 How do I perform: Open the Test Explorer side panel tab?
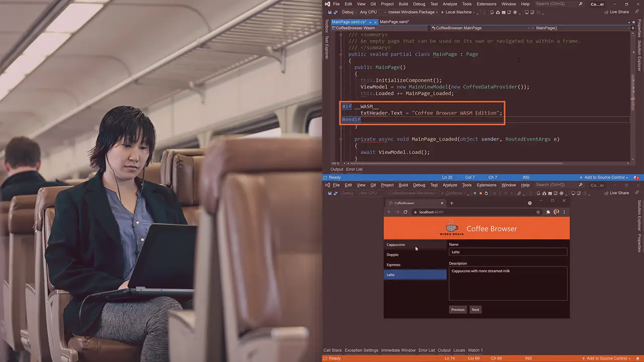[326, 47]
